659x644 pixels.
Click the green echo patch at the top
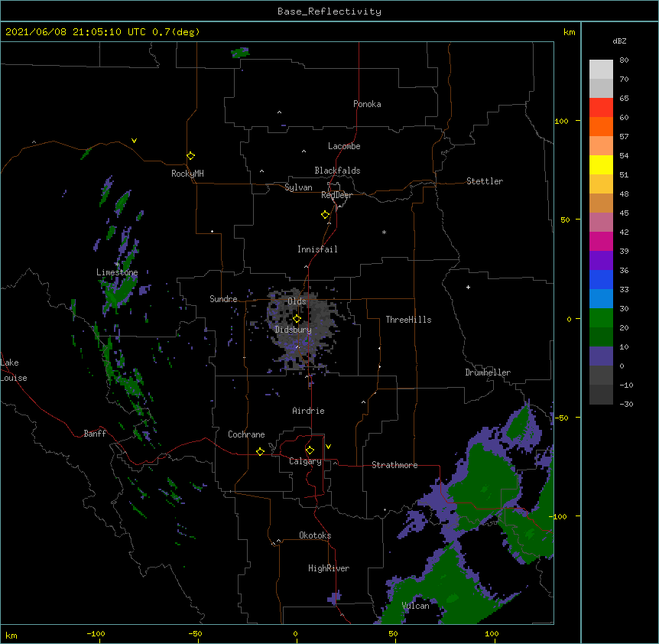coord(240,53)
